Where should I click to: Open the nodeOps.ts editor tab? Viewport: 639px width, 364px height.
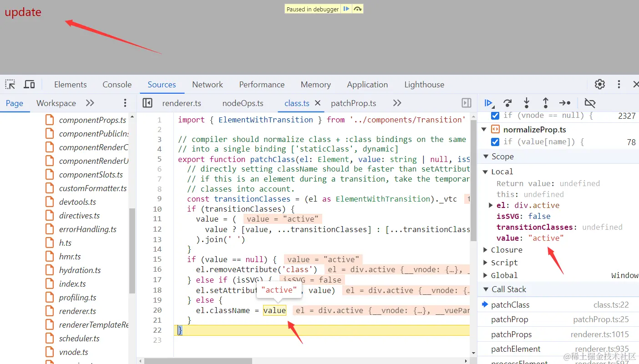[x=243, y=103]
